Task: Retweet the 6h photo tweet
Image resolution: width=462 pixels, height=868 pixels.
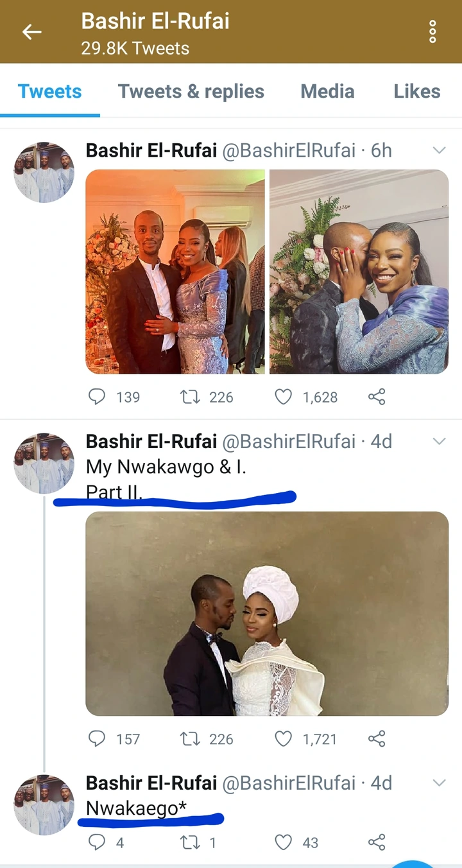Action: 190,397
